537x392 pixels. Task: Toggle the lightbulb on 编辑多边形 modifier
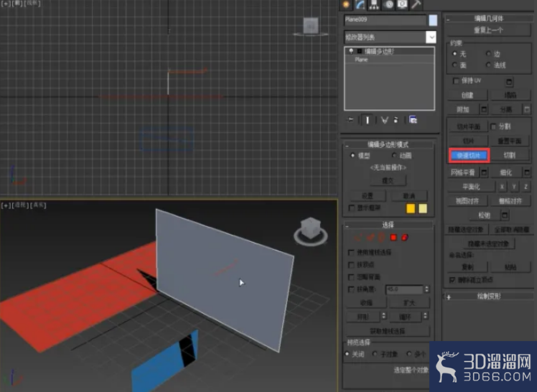coord(351,51)
